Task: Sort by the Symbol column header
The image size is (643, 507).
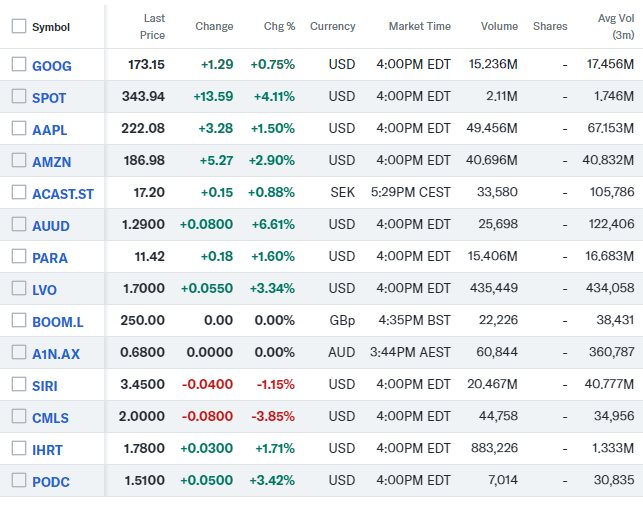Action: click(x=51, y=27)
